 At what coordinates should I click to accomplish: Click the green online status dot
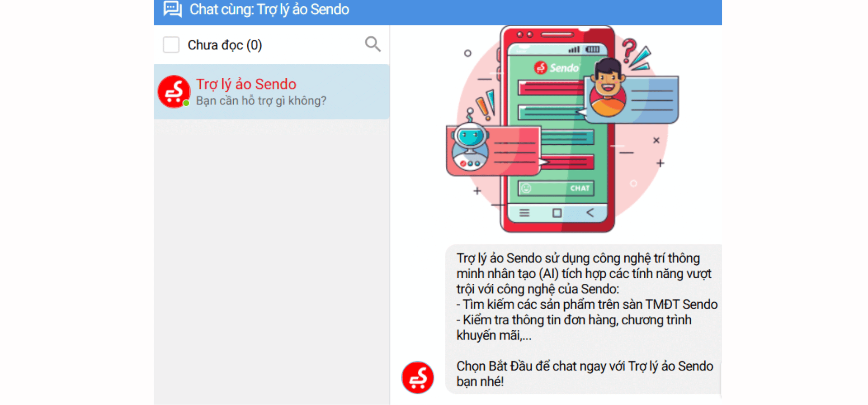[186, 103]
